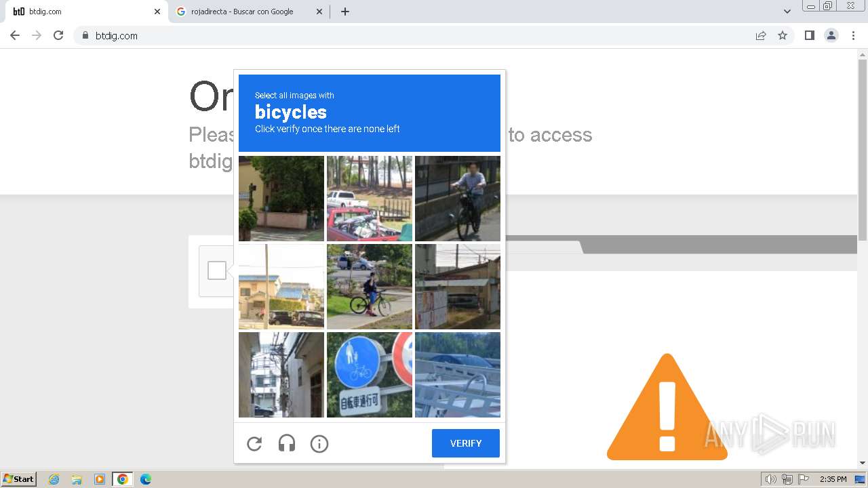Image resolution: width=868 pixels, height=488 pixels.
Task: Click the show desktop tray icon
Action: [x=860, y=479]
